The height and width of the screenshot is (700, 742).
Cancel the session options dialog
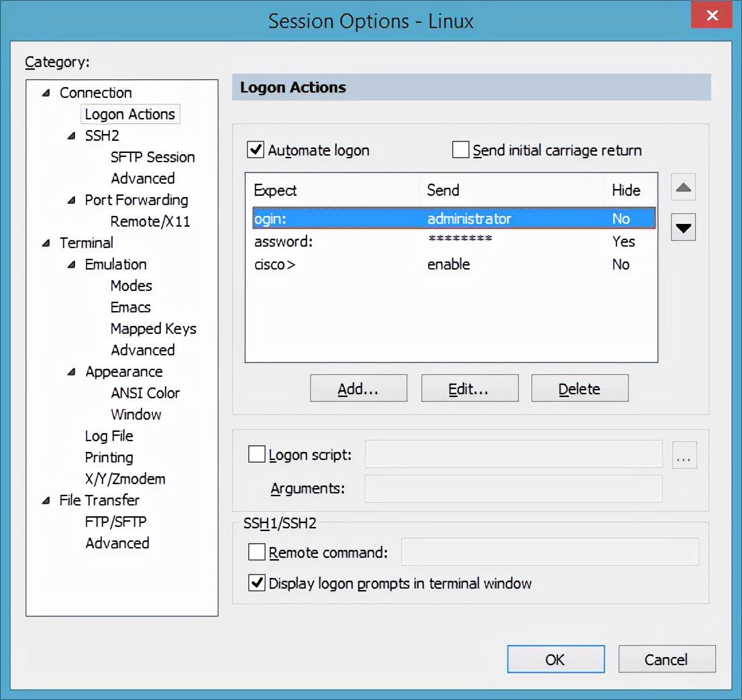pyautogui.click(x=667, y=659)
